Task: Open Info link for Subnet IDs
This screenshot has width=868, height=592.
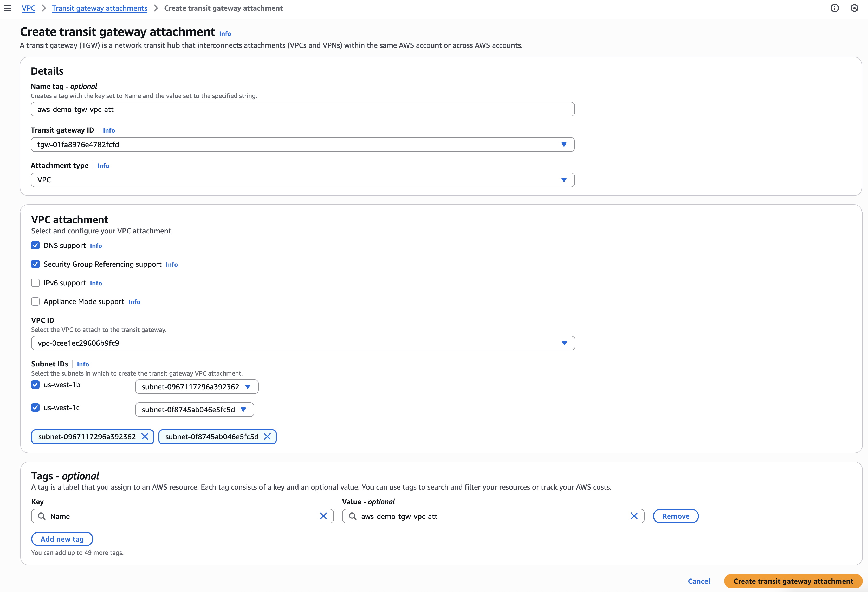Action: (x=83, y=364)
